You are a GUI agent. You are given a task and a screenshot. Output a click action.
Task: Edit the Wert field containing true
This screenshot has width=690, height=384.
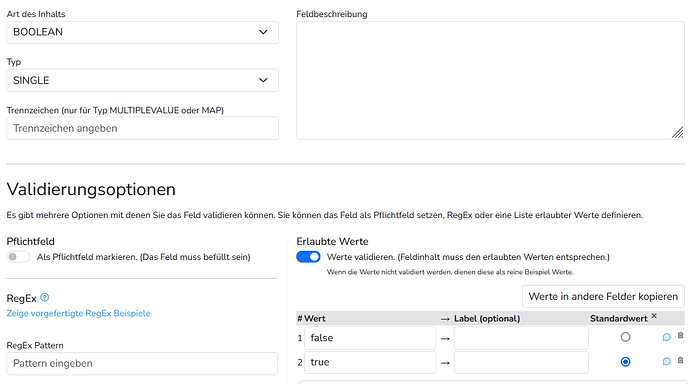click(x=370, y=362)
